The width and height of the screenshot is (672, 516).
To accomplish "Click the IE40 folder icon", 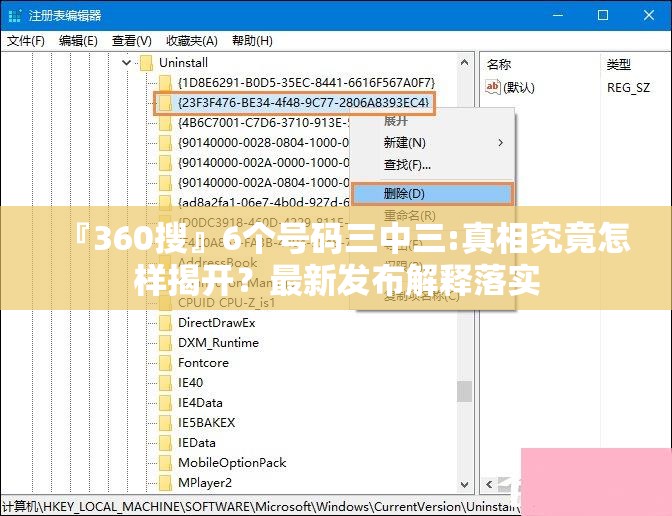I will click(165, 383).
